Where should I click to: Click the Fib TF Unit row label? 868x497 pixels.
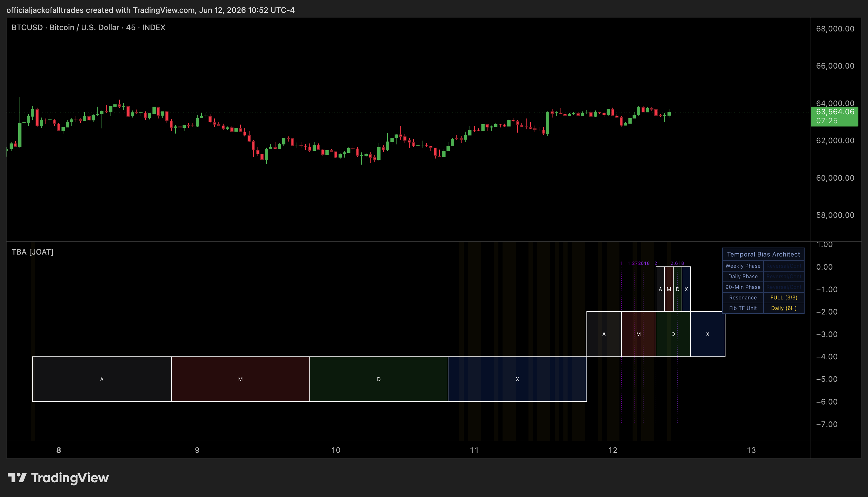coord(743,308)
